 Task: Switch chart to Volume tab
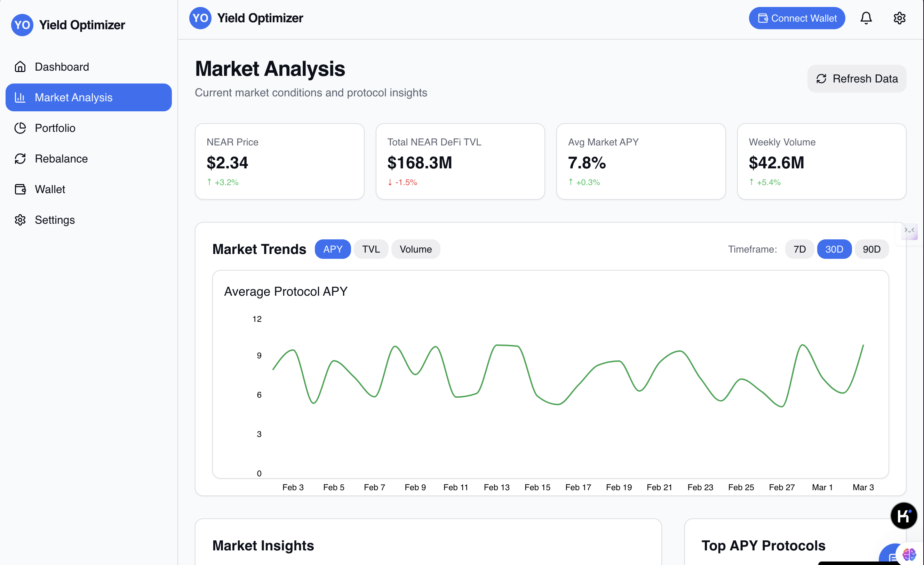click(x=415, y=249)
